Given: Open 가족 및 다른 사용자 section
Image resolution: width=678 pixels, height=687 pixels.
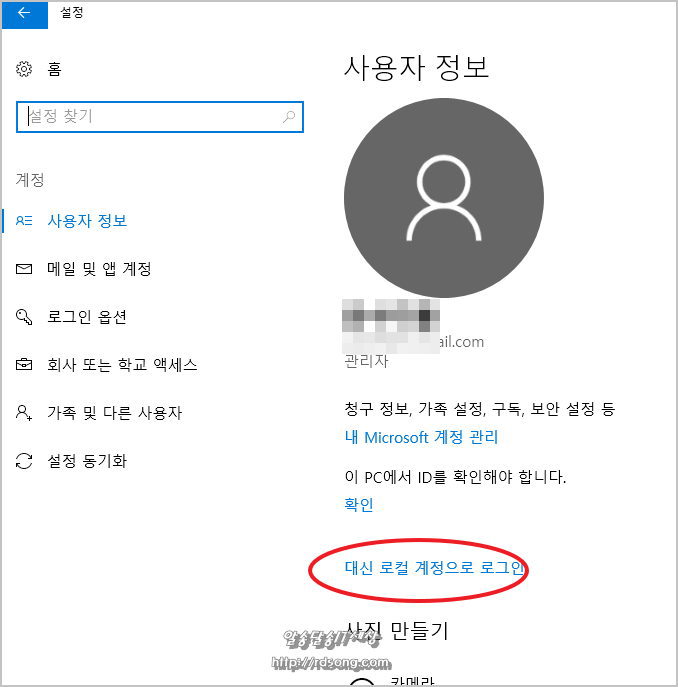Looking at the screenshot, I should coord(114,413).
